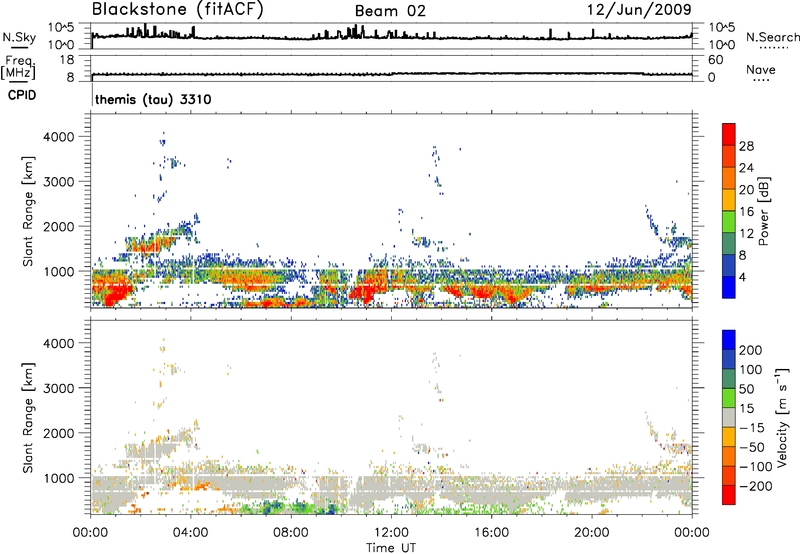Viewport: 800px width, 554px height.
Task: Click the gray segment of Velocity colorbar
Action: tap(729, 417)
